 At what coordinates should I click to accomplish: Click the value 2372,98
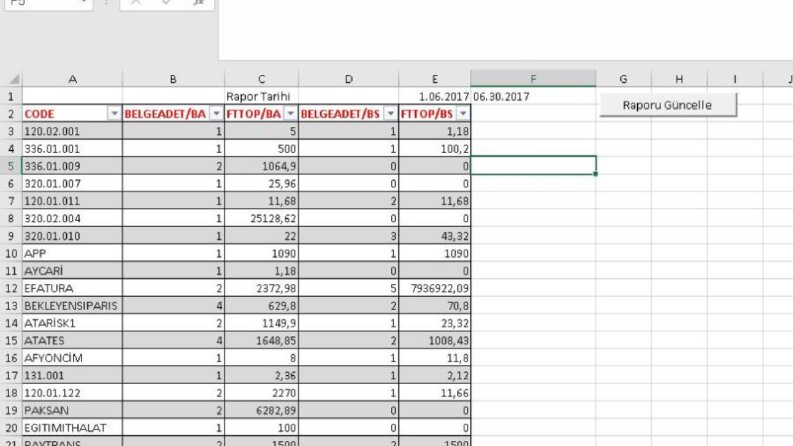click(276, 288)
